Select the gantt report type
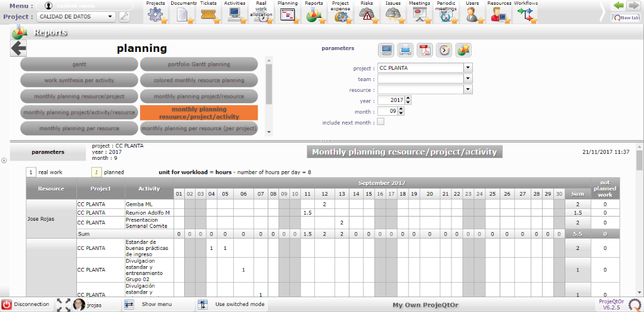 tap(79, 64)
